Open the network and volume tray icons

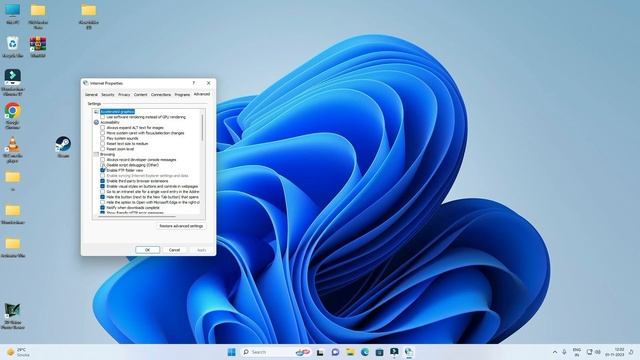593,352
